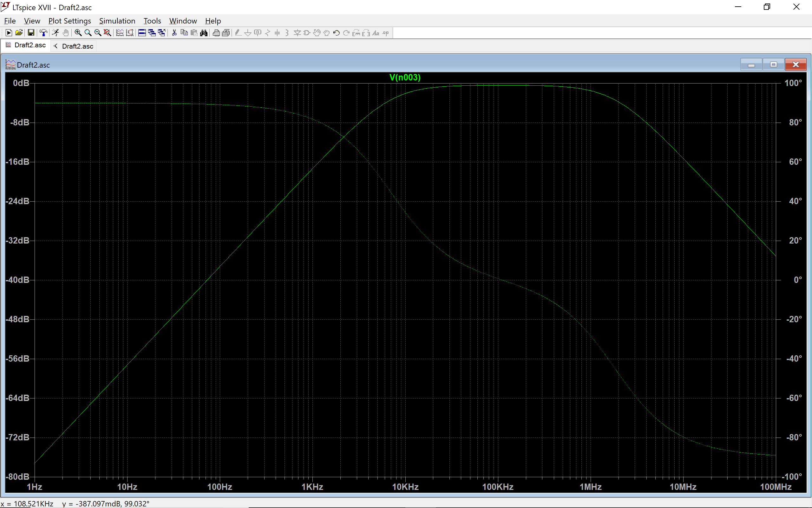Open the Plot Settings menu
The height and width of the screenshot is (508, 812).
(69, 21)
